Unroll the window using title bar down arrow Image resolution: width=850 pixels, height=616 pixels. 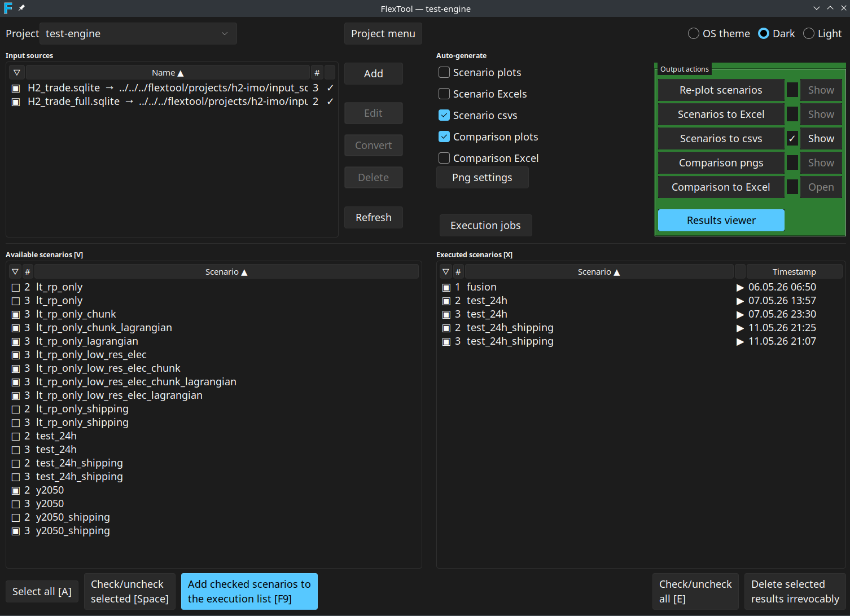[x=816, y=8]
